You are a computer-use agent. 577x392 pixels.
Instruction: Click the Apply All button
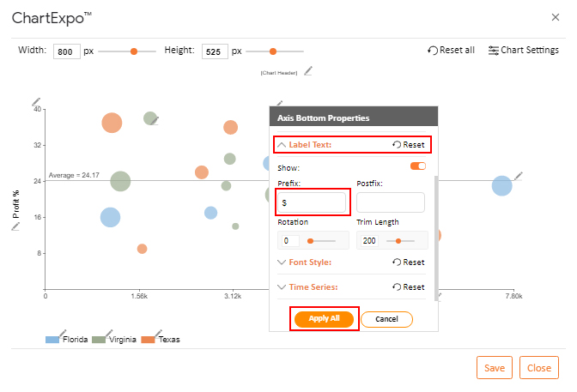pyautogui.click(x=324, y=318)
